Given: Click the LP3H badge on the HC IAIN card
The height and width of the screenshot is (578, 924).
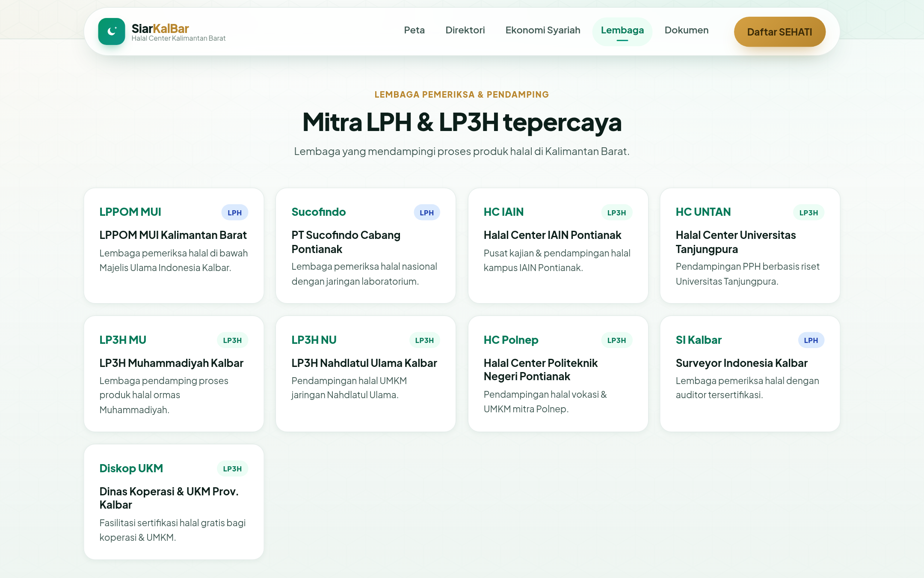Looking at the screenshot, I should (x=616, y=212).
